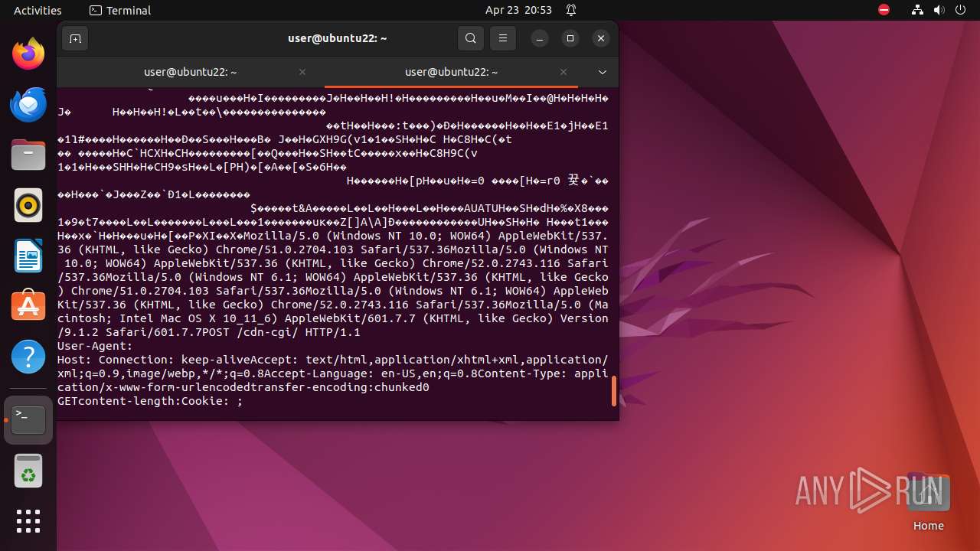Open the power menu icon
Viewport: 980px width, 551px height.
[x=961, y=10]
